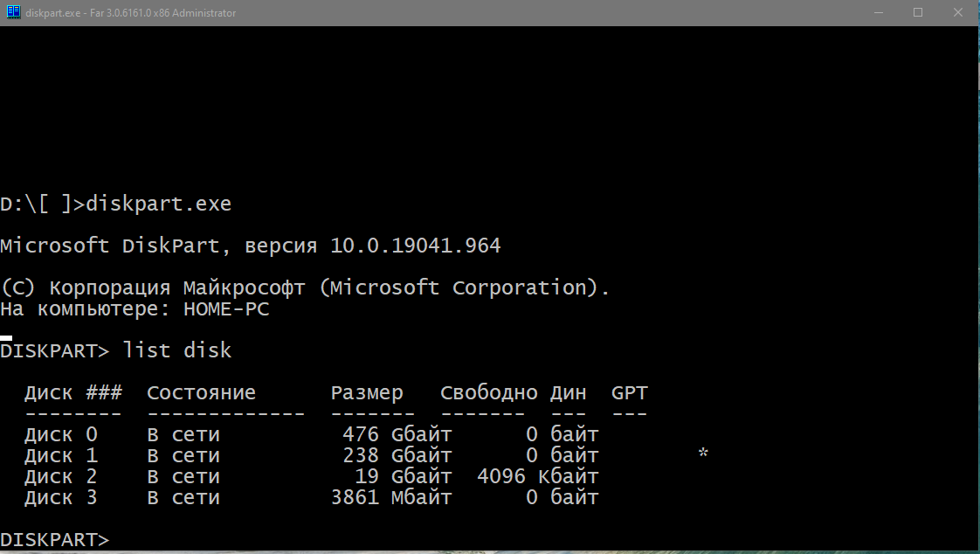This screenshot has height=554, width=980.
Task: Click the typed list disk command
Action: pyautogui.click(x=177, y=350)
